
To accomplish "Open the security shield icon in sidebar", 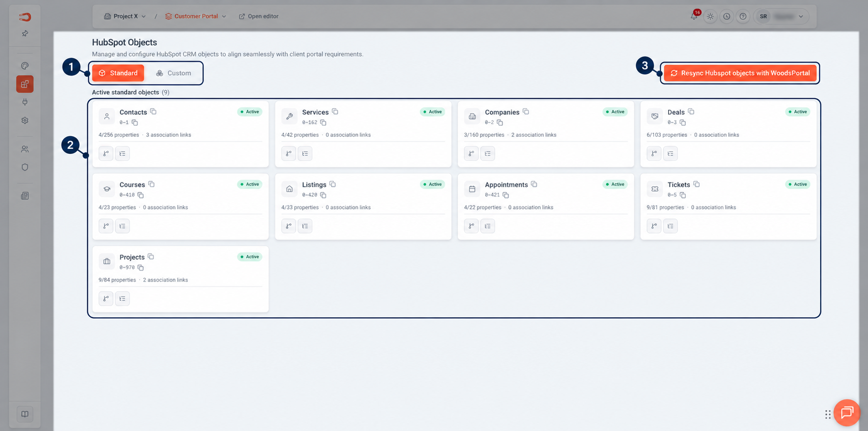I will click(x=25, y=167).
